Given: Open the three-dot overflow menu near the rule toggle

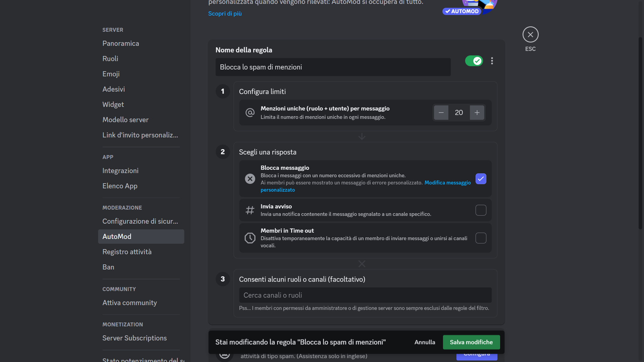Looking at the screenshot, I should click(492, 61).
